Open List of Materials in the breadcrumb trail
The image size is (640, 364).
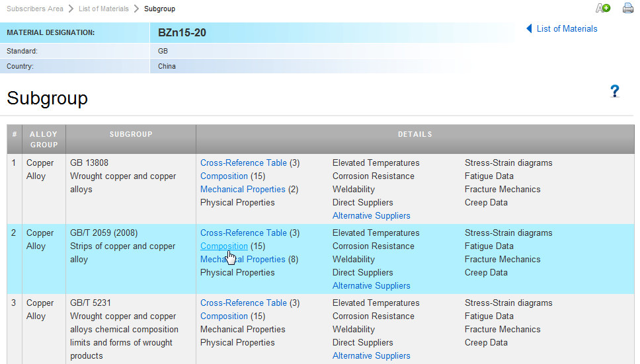tap(104, 9)
